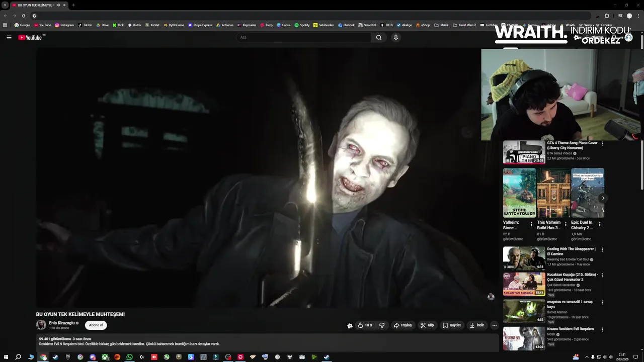Open options for mugetsu vs tenezzül video
The image size is (644, 362).
(x=602, y=303)
